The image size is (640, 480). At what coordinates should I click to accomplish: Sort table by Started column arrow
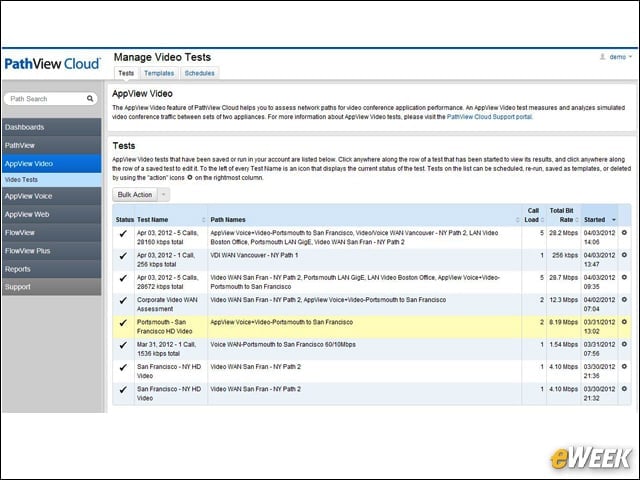pyautogui.click(x=613, y=220)
